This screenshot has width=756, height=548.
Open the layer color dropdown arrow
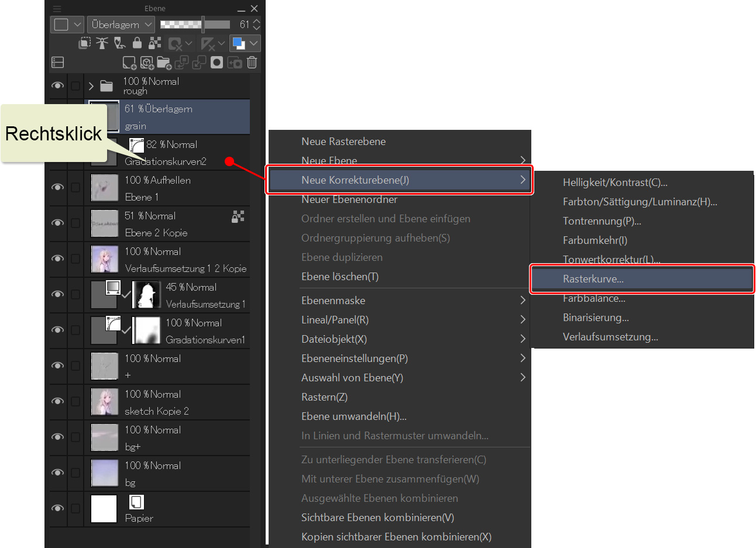(253, 43)
